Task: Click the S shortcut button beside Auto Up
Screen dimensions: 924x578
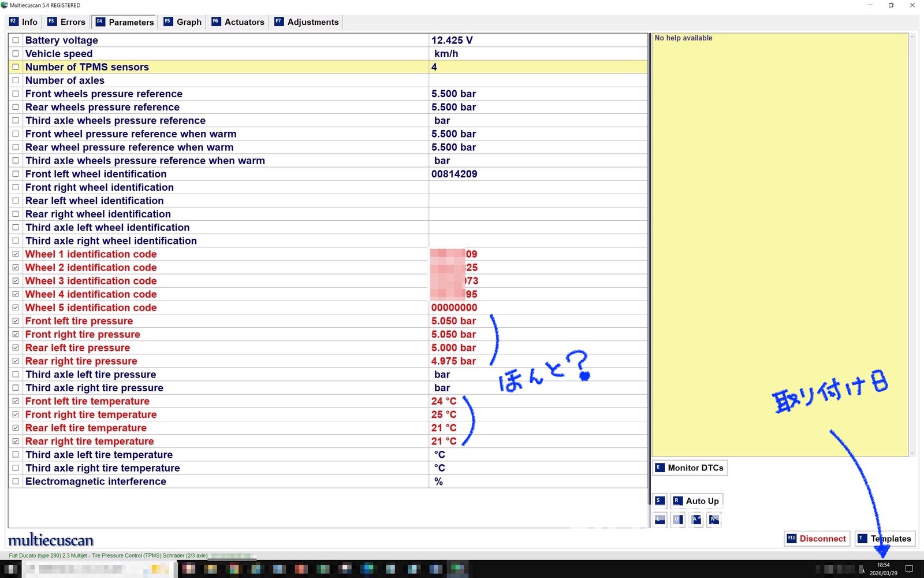Action: click(x=660, y=501)
